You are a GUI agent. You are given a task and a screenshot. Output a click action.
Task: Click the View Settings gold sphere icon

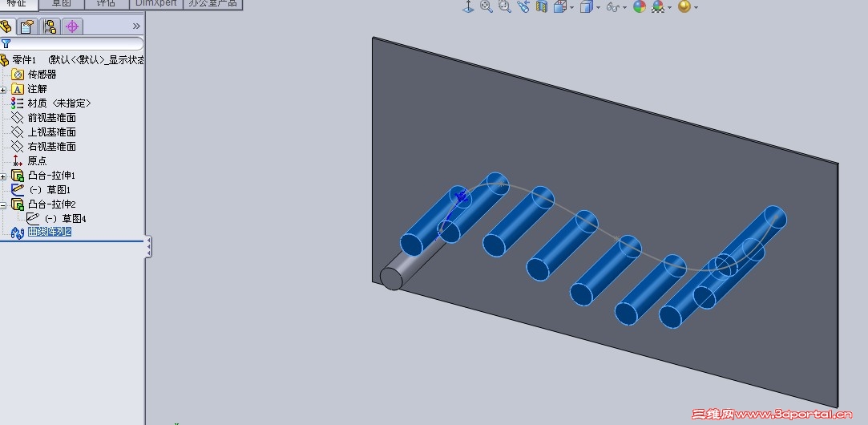pyautogui.click(x=684, y=6)
